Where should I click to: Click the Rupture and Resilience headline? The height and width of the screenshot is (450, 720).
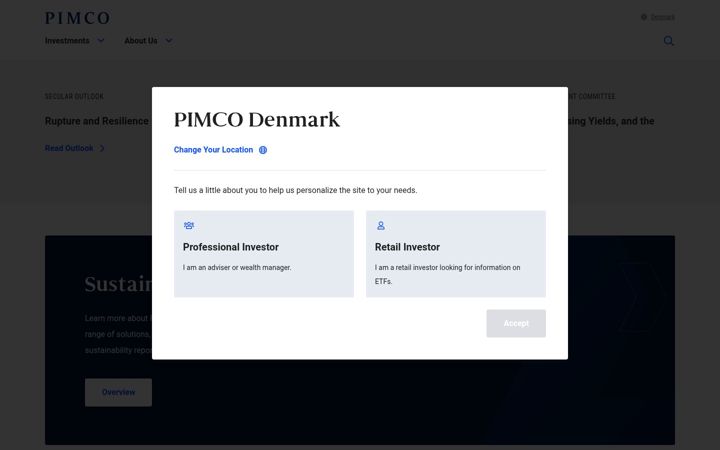[x=97, y=121]
